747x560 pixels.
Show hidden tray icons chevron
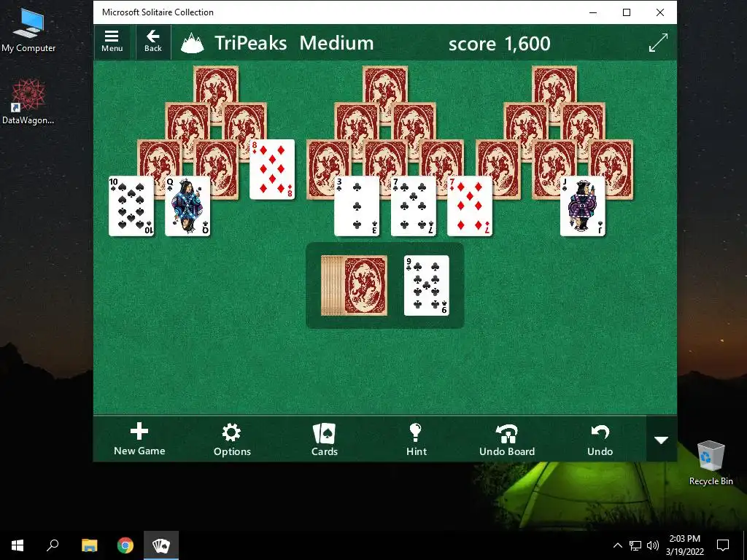[x=617, y=545]
